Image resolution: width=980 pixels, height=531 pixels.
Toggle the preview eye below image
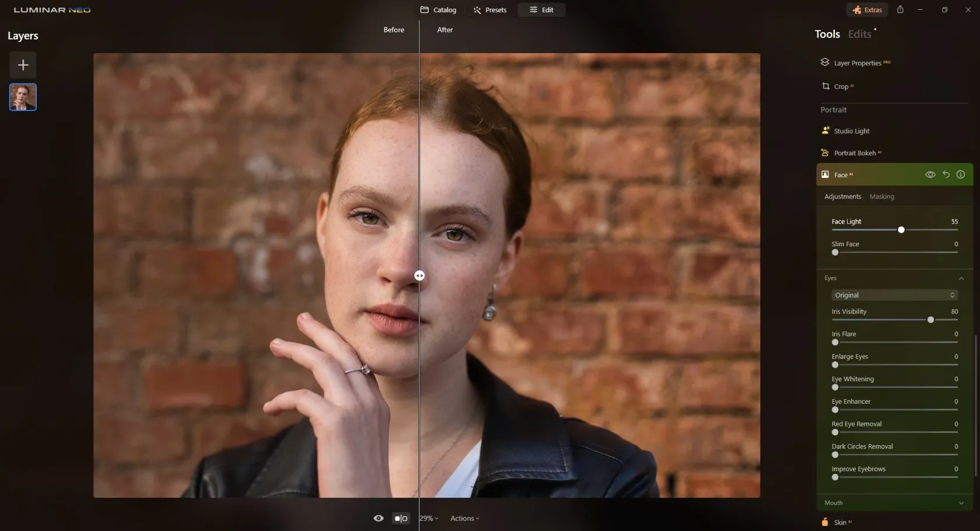379,518
